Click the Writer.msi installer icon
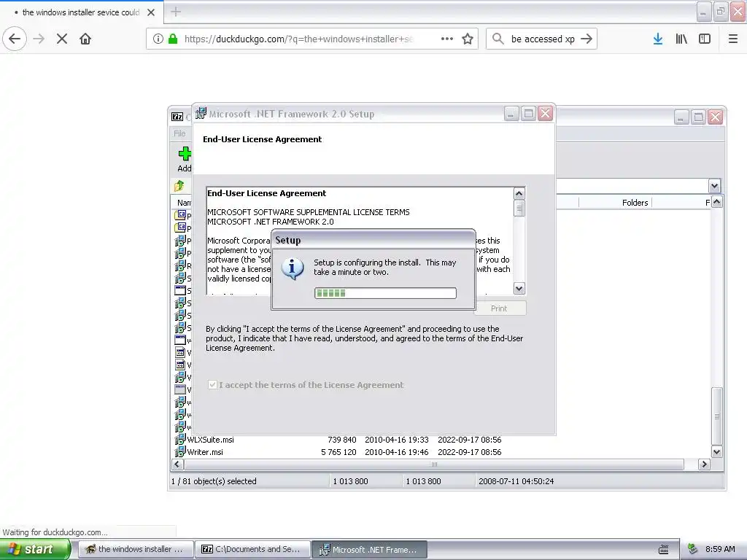Image resolution: width=747 pixels, height=560 pixels. coord(179,452)
